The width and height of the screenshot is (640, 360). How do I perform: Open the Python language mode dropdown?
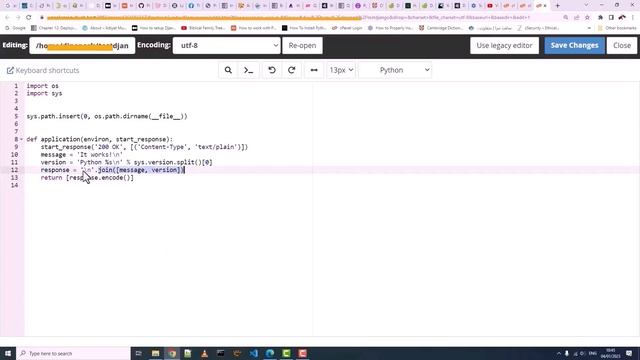tap(395, 70)
